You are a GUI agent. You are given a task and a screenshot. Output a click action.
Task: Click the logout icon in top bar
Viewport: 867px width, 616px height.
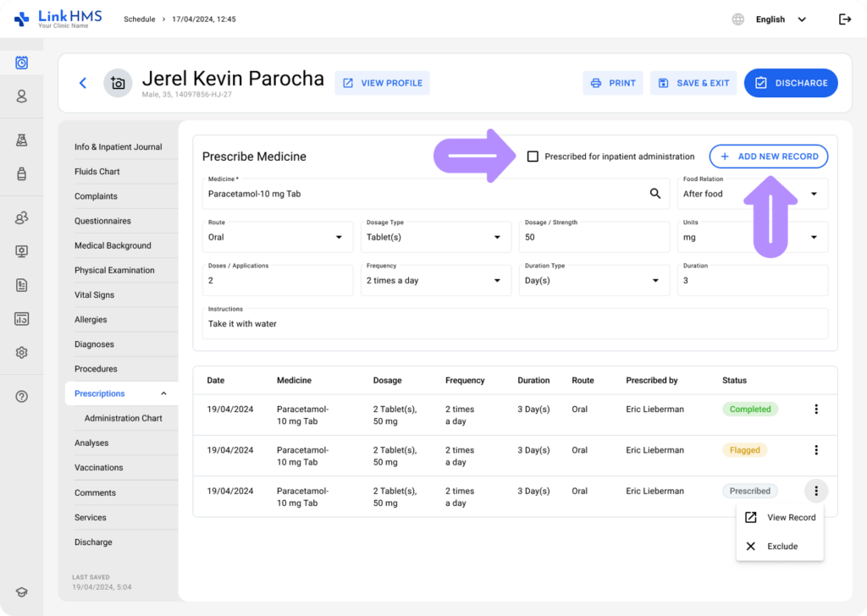[x=844, y=19]
